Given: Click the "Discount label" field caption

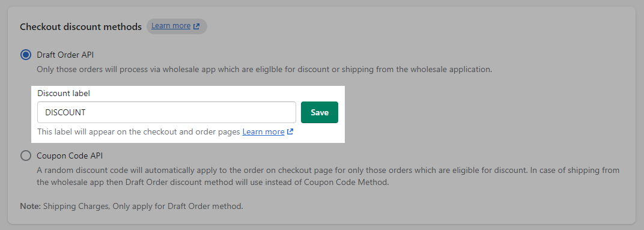Looking at the screenshot, I should point(64,93).
